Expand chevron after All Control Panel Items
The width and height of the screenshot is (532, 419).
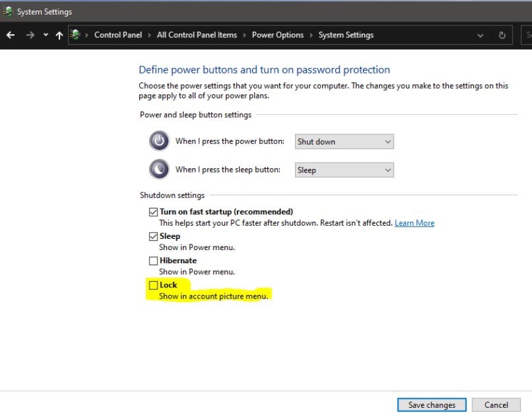click(245, 35)
